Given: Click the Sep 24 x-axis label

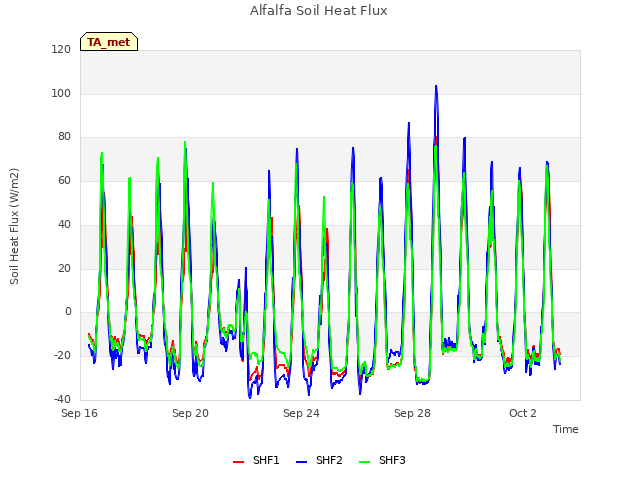Looking at the screenshot, I should [x=301, y=413].
